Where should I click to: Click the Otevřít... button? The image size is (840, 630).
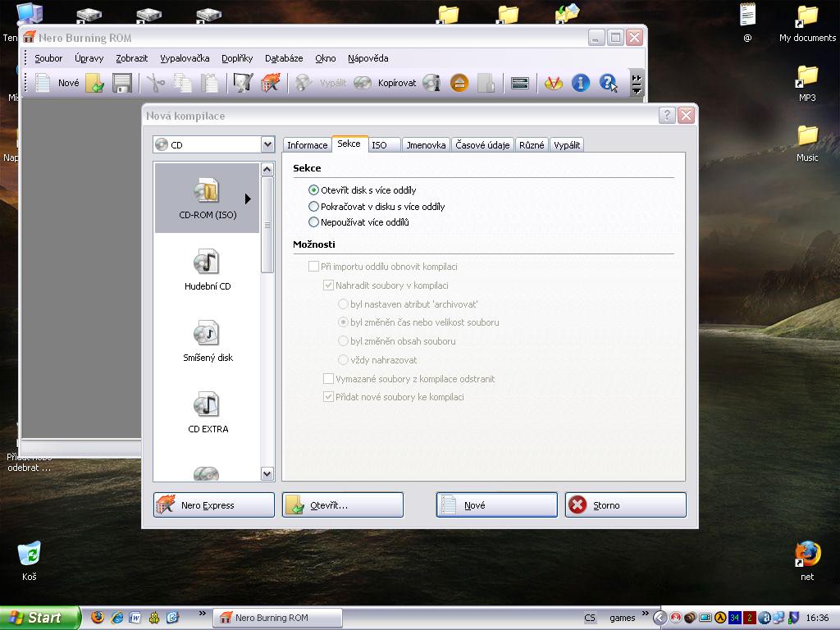[x=343, y=505]
